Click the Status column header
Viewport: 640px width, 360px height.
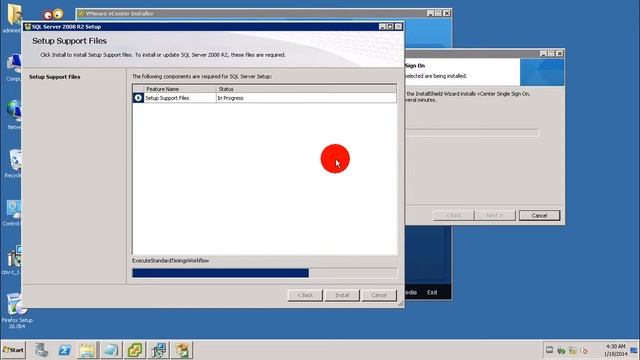306,89
